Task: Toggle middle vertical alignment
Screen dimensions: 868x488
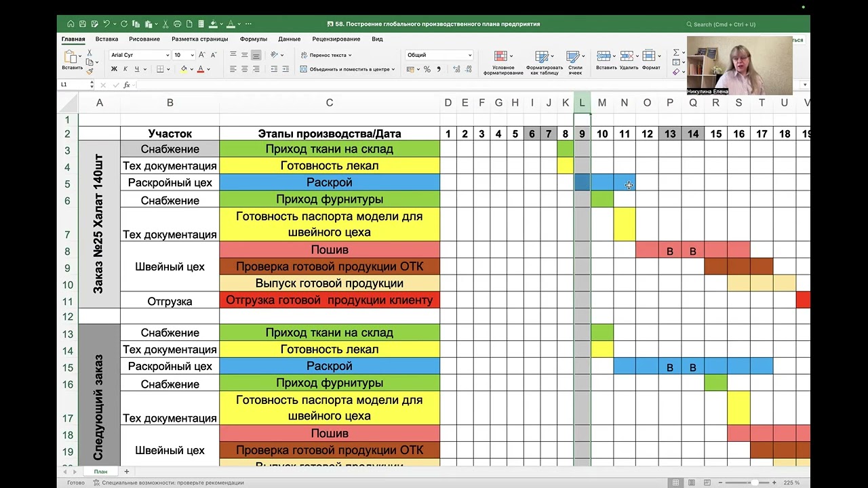Action: point(245,55)
